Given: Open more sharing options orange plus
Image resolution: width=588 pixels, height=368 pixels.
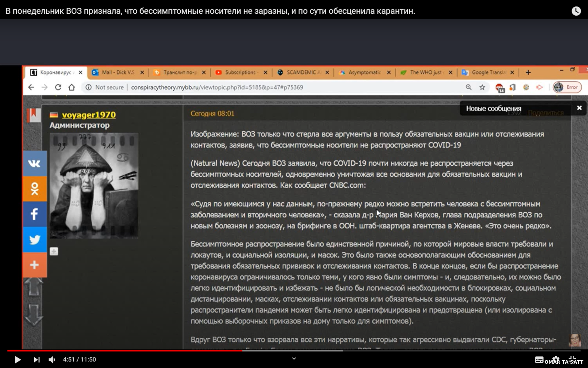Looking at the screenshot, I should pyautogui.click(x=34, y=265).
